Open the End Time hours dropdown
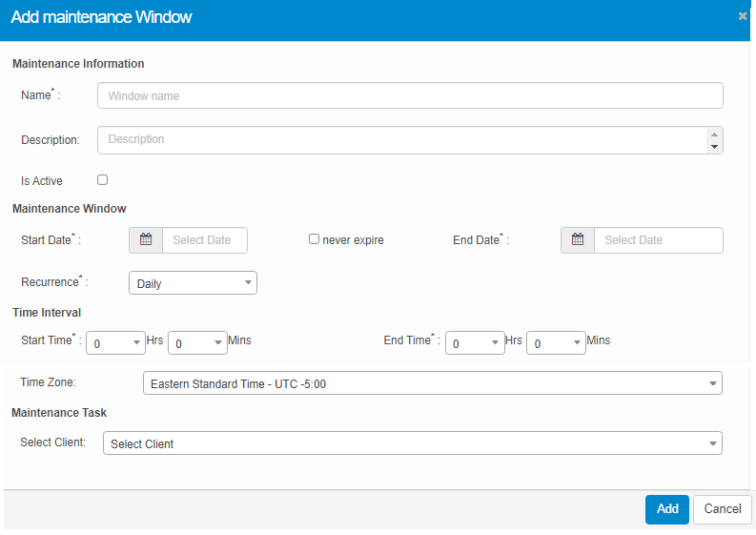Screen dimensions: 756x535 pyautogui.click(x=474, y=343)
